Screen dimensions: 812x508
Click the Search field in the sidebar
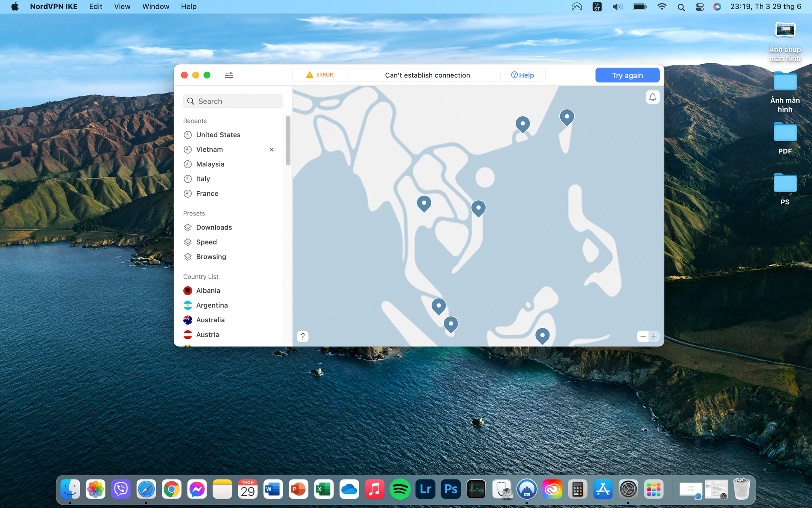point(233,101)
